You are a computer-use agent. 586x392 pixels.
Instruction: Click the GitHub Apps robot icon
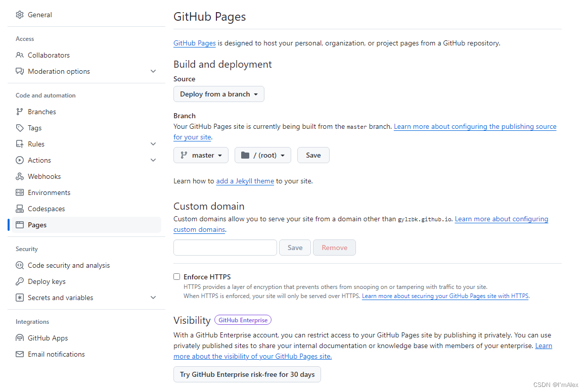[x=20, y=338]
